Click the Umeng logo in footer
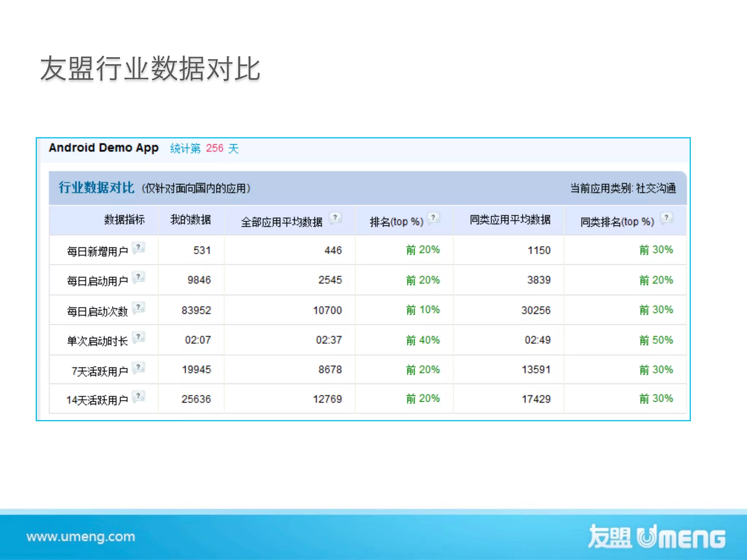This screenshot has height=560, width=747. [x=657, y=537]
